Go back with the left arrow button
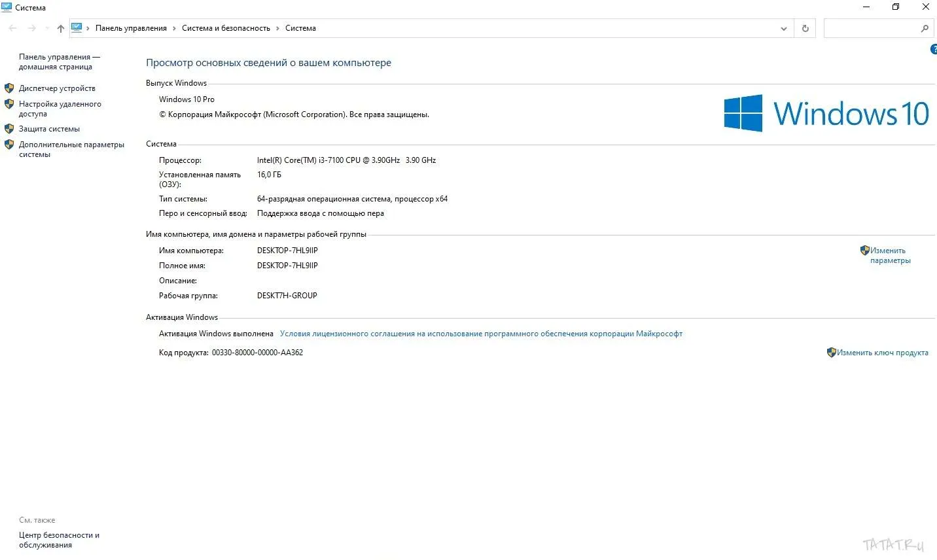937x560 pixels. 12,28
